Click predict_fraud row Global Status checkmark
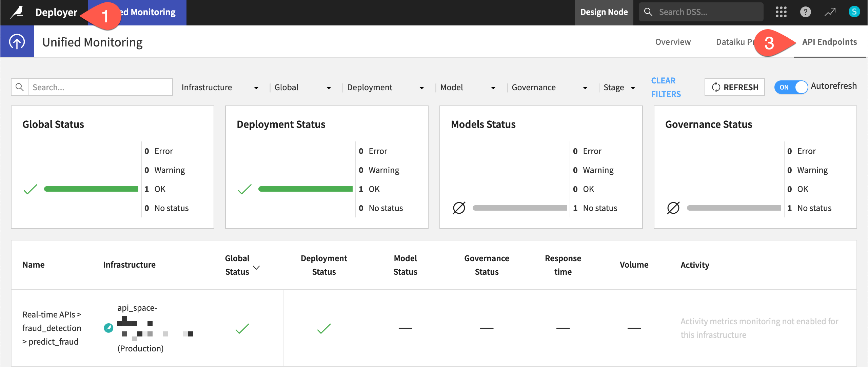868x367 pixels. click(242, 328)
